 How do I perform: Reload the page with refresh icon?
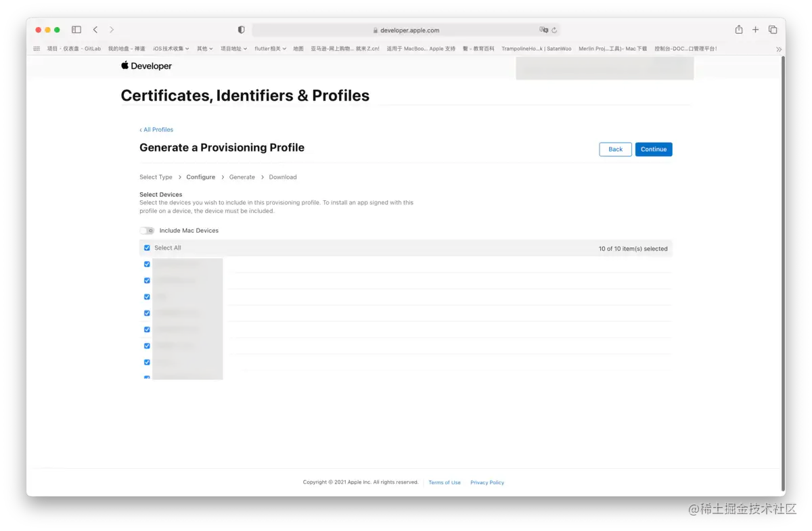point(554,30)
